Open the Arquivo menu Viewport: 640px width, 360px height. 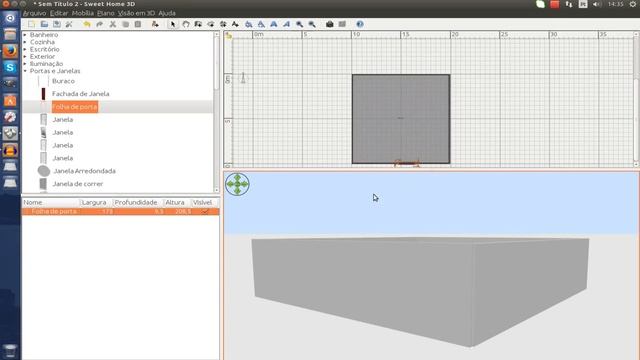point(34,13)
